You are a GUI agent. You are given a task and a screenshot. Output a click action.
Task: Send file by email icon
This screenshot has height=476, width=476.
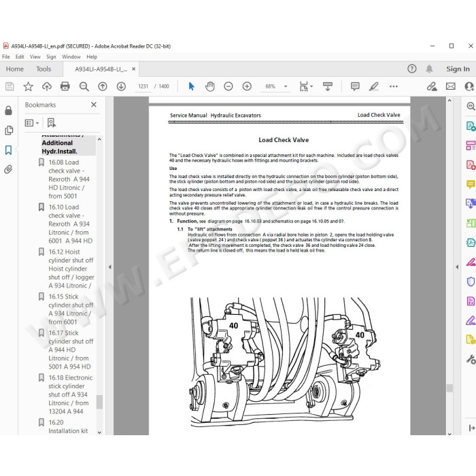click(x=450, y=86)
